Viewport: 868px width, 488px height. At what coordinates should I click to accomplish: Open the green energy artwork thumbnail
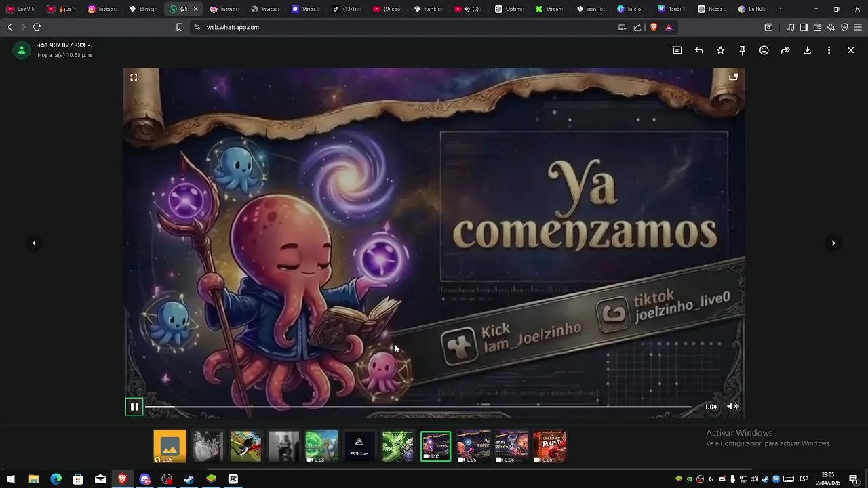(397, 447)
